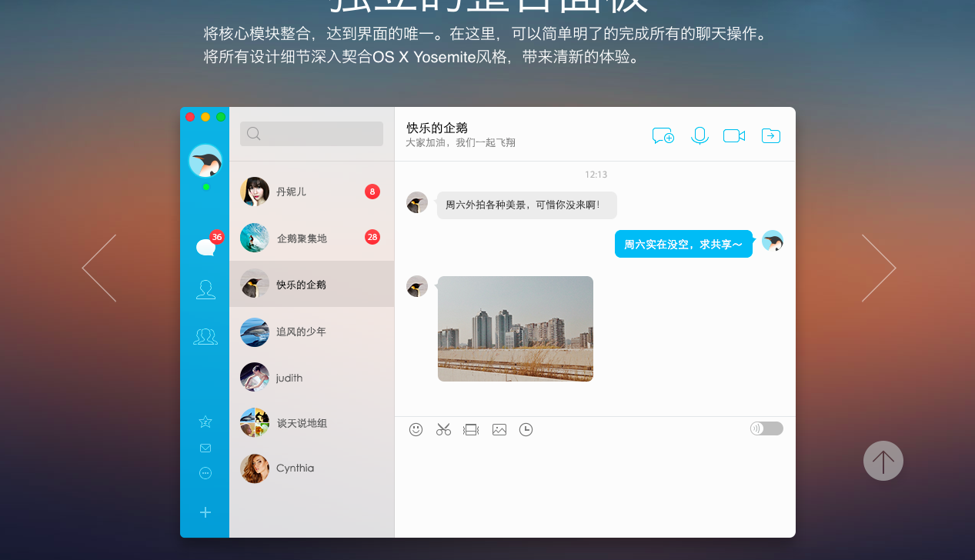Click your penguin profile avatar
Screen dimensions: 975x560
[x=204, y=161]
